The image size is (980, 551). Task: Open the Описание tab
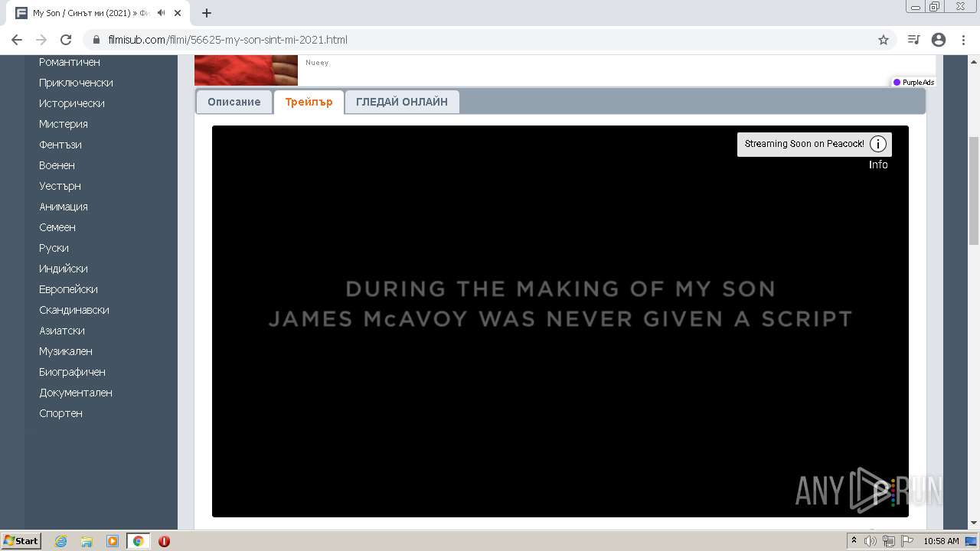234,102
